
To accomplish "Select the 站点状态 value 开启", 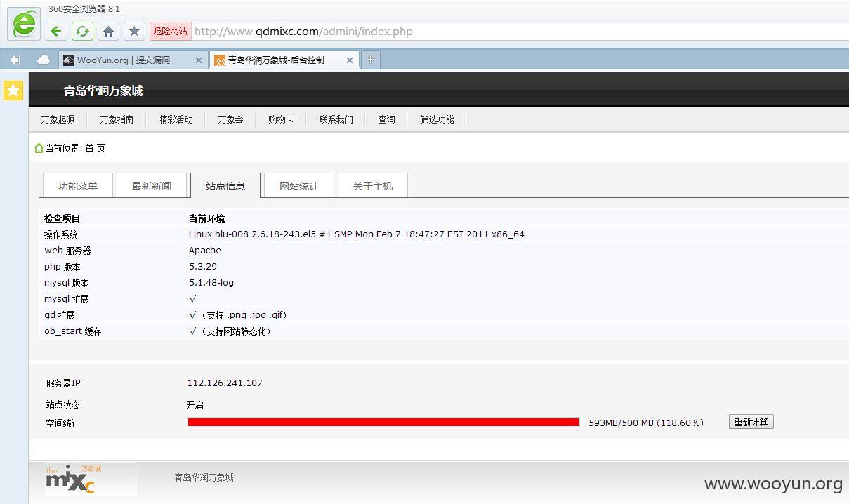I will 195,405.
